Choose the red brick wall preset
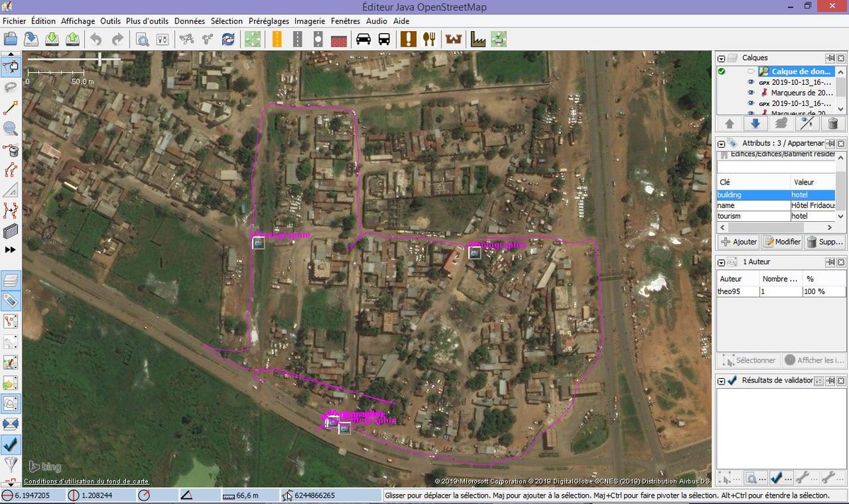The image size is (849, 504). point(339,39)
